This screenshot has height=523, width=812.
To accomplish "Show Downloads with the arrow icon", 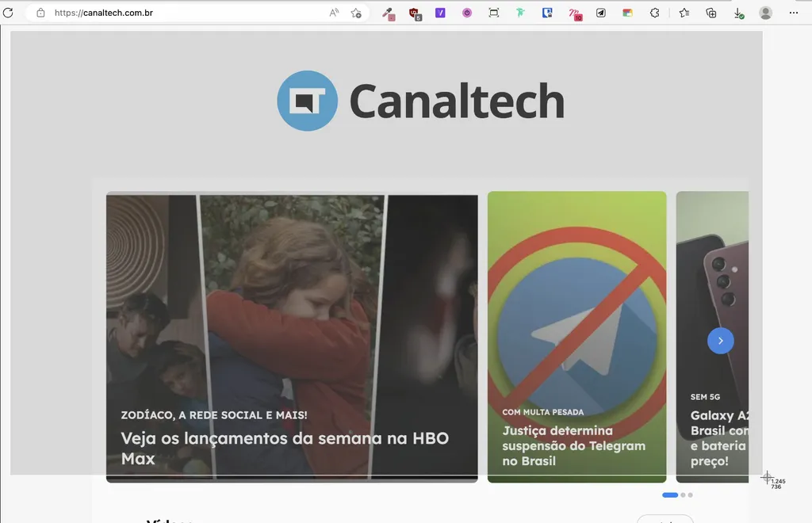I will tap(738, 13).
